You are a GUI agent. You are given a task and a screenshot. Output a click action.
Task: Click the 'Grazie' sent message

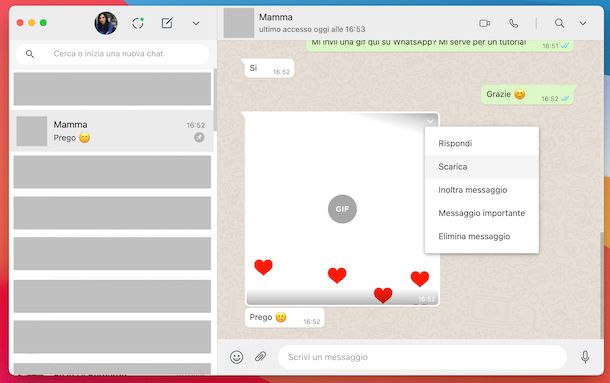coord(528,95)
